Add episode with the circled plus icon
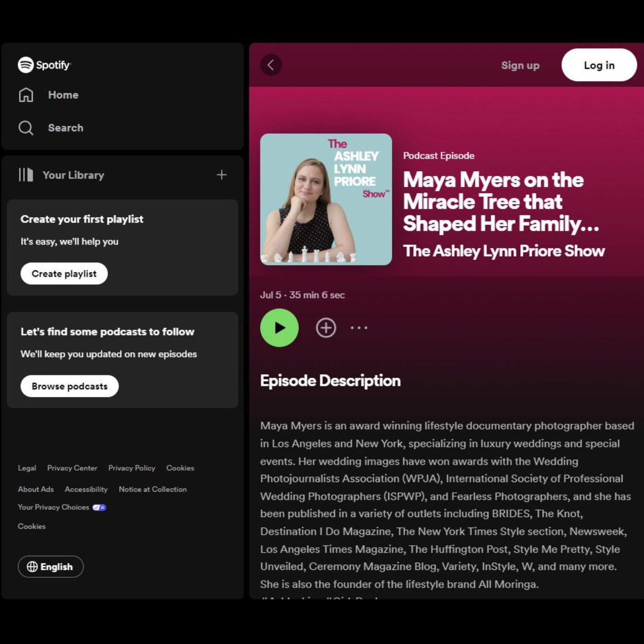 pyautogui.click(x=326, y=328)
